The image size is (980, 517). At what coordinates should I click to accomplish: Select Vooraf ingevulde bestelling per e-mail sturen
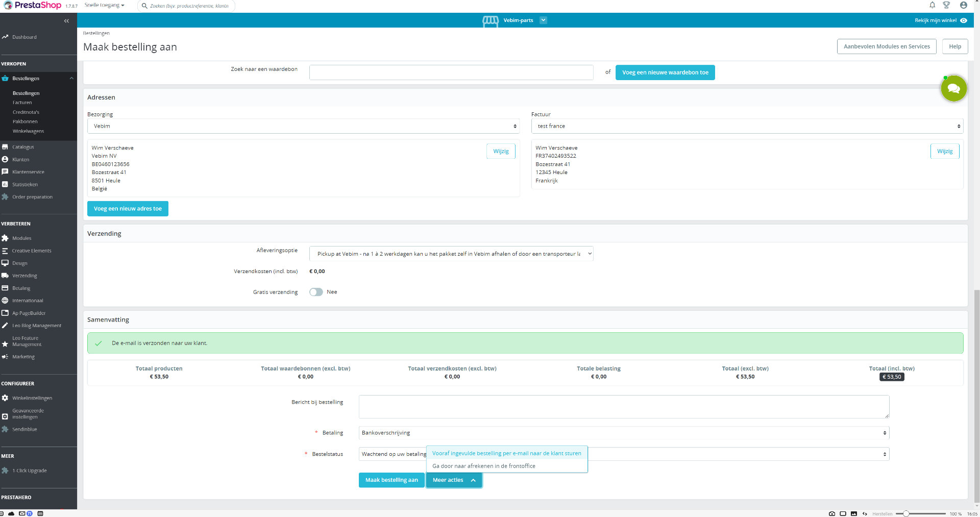pyautogui.click(x=507, y=453)
